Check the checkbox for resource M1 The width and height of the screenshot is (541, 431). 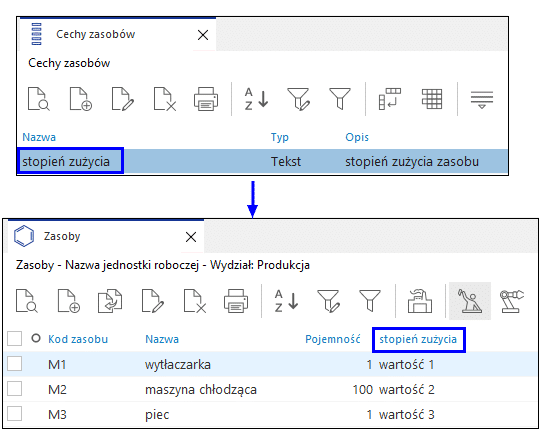14,364
